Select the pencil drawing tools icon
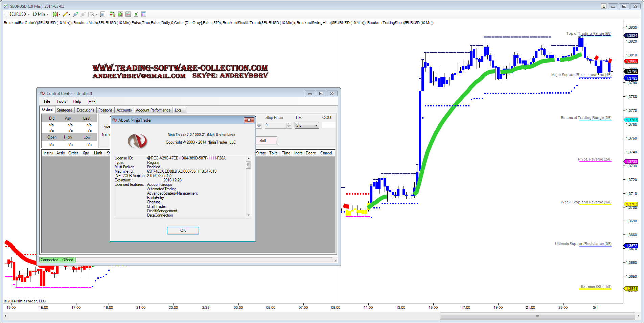Viewport: 644px width, 323px height. pyautogui.click(x=66, y=14)
